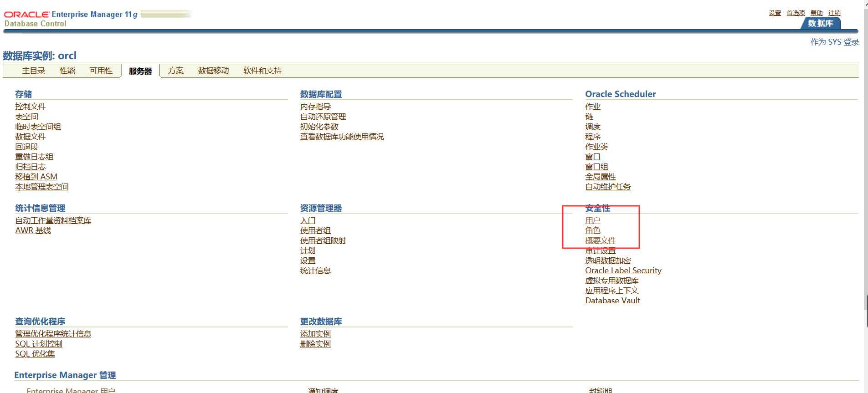Open 统计信息 link
This screenshot has height=393, width=868.
316,271
